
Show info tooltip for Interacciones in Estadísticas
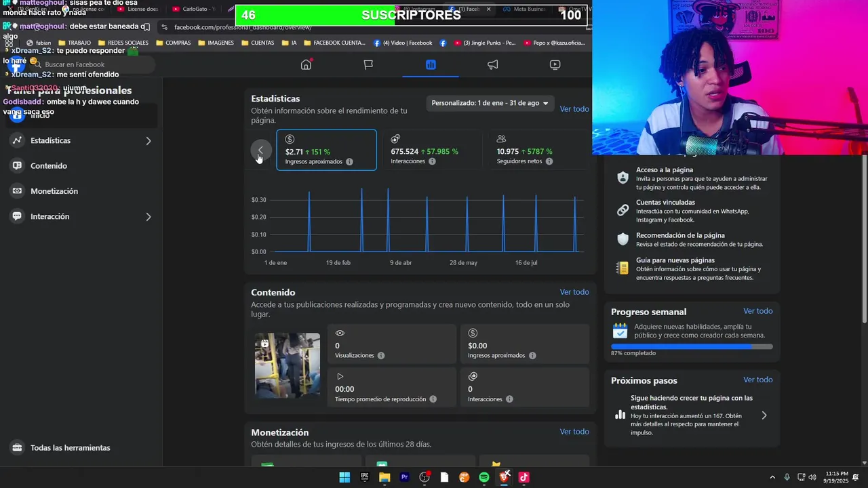pos(432,161)
